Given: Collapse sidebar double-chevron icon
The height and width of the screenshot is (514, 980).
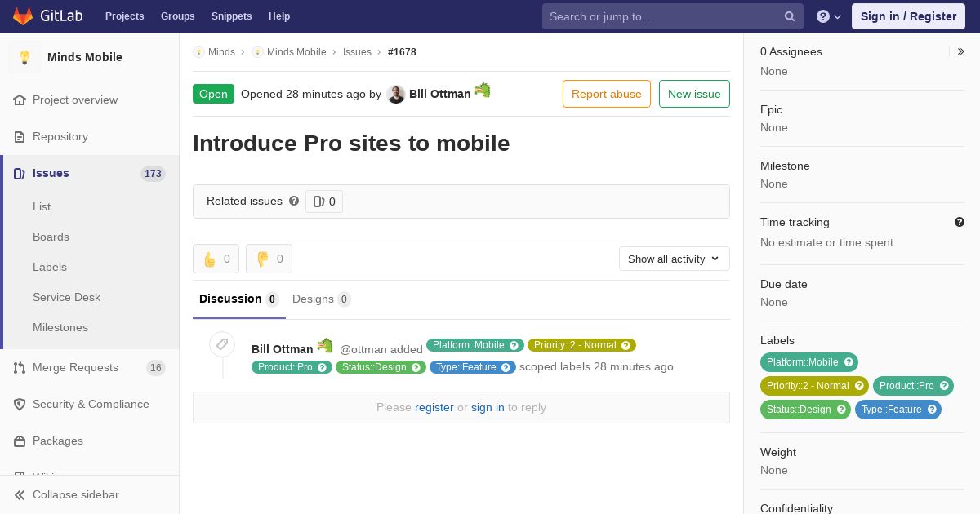Looking at the screenshot, I should tap(20, 494).
